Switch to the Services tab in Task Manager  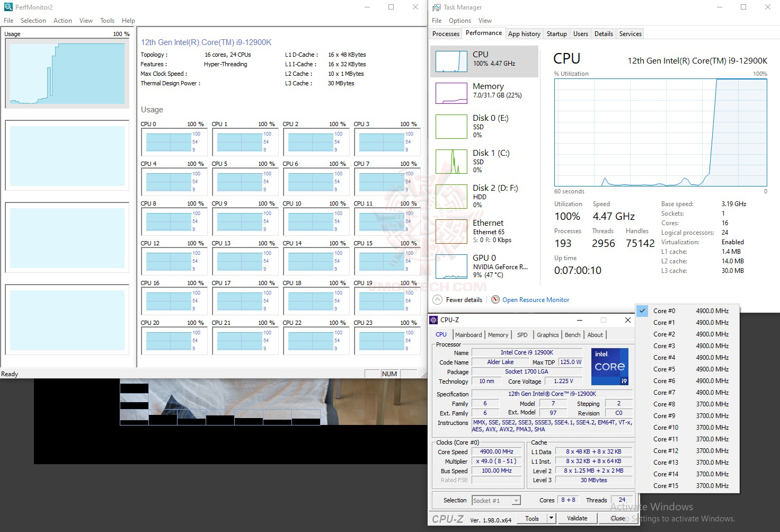coord(631,34)
